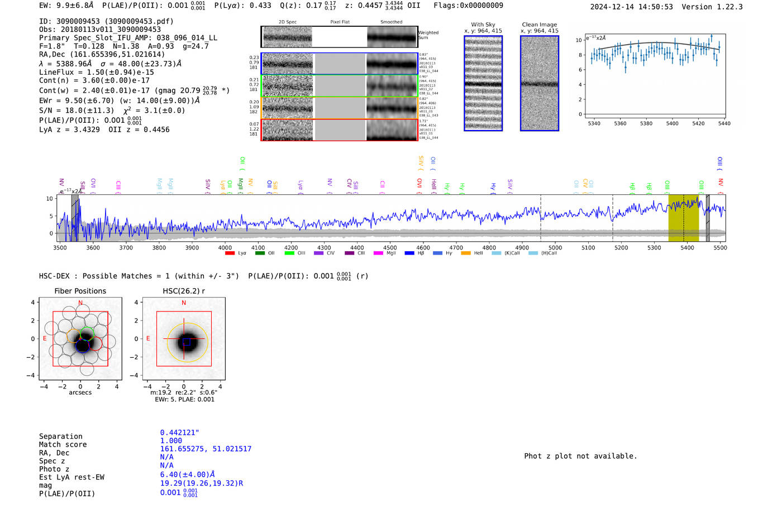
Task: Select the blue-bordered fiber row 0.83"
Action: 340,64
